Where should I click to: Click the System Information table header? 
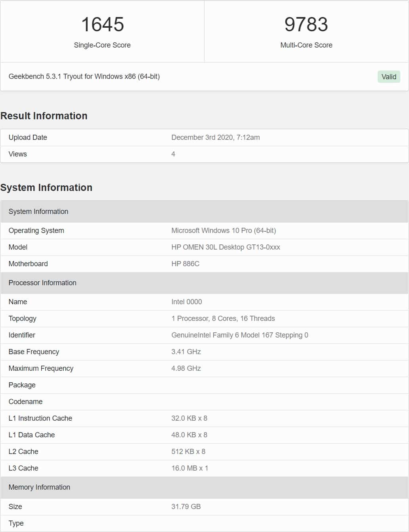click(204, 212)
